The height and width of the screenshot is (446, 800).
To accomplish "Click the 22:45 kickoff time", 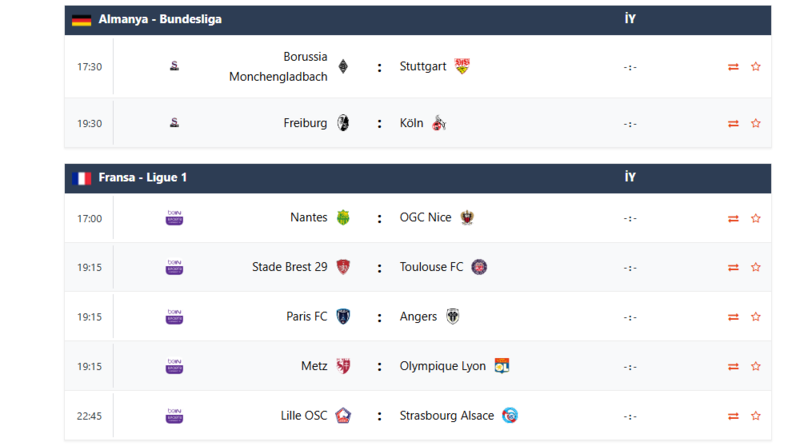I will [90, 416].
